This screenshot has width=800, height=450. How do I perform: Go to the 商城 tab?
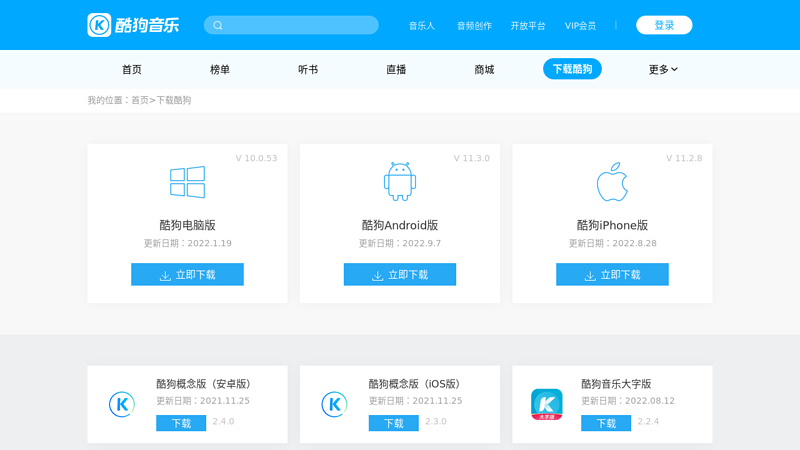(484, 69)
